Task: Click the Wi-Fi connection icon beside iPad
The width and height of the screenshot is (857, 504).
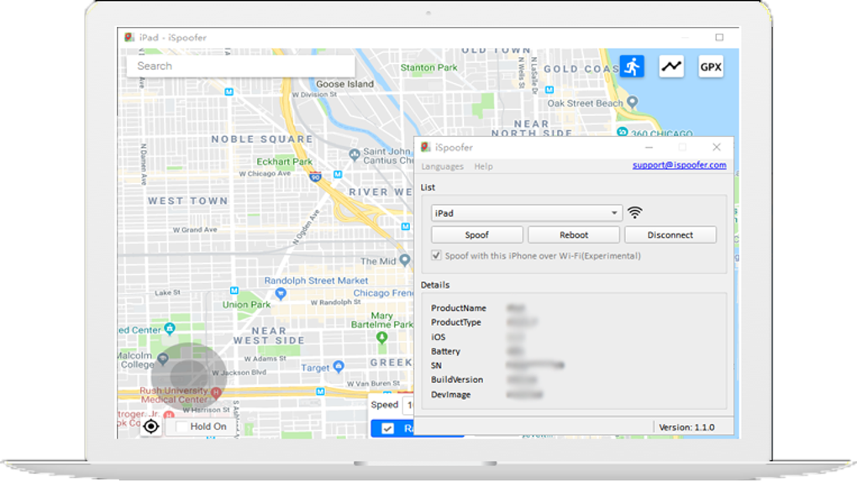Action: tap(634, 213)
